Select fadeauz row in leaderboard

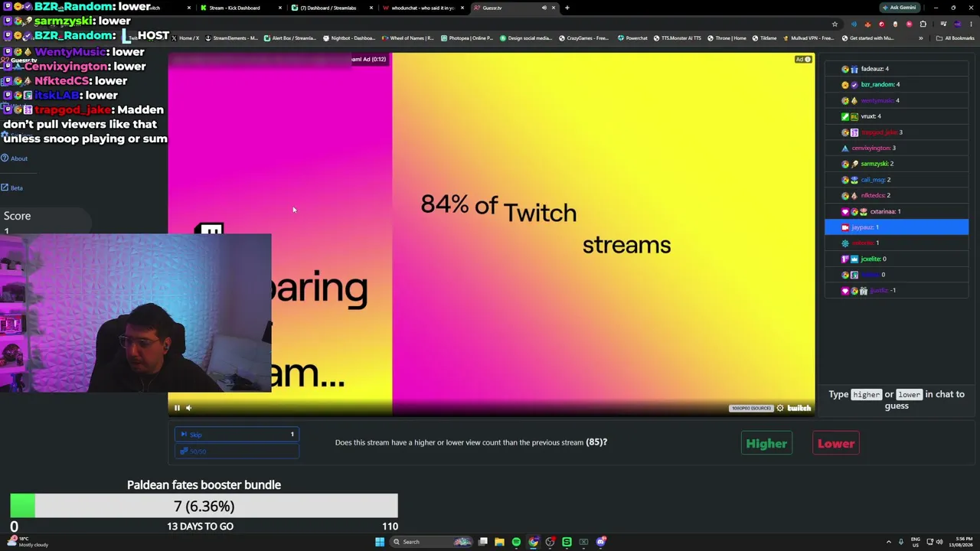(x=897, y=69)
